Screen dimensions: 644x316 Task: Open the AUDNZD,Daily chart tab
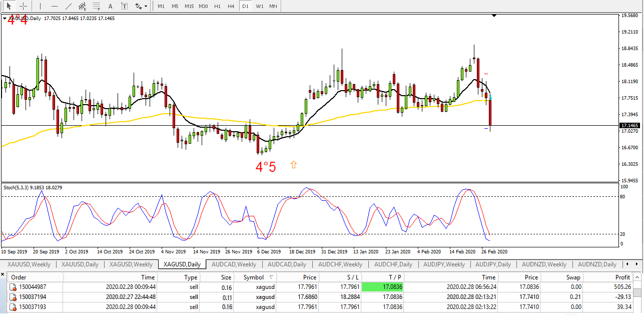pos(597,264)
